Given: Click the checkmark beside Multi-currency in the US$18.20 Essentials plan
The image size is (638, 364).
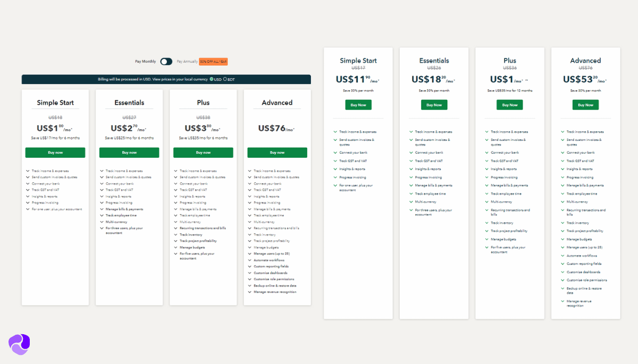Looking at the screenshot, I should [411, 202].
